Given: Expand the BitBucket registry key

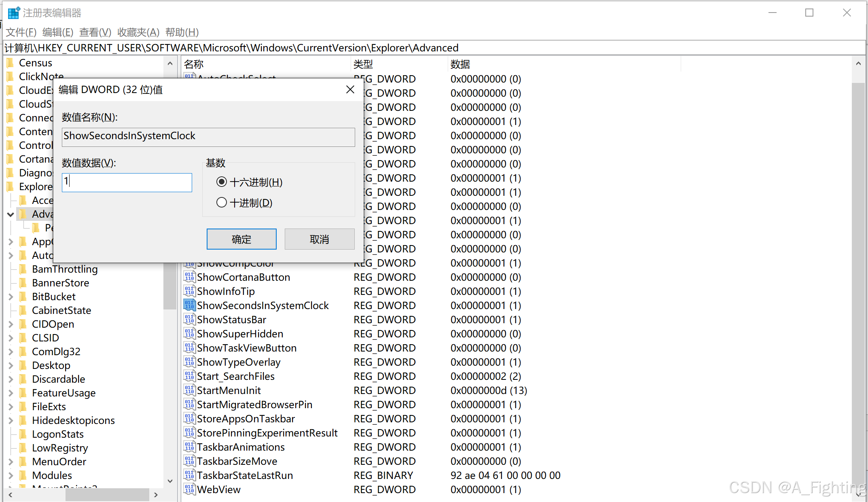Looking at the screenshot, I should coord(11,297).
